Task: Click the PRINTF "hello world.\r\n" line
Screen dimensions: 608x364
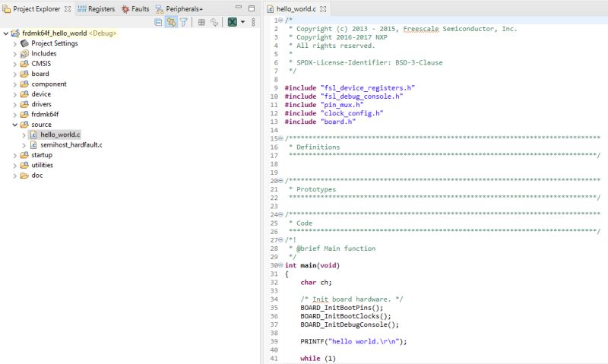Action: pos(353,341)
